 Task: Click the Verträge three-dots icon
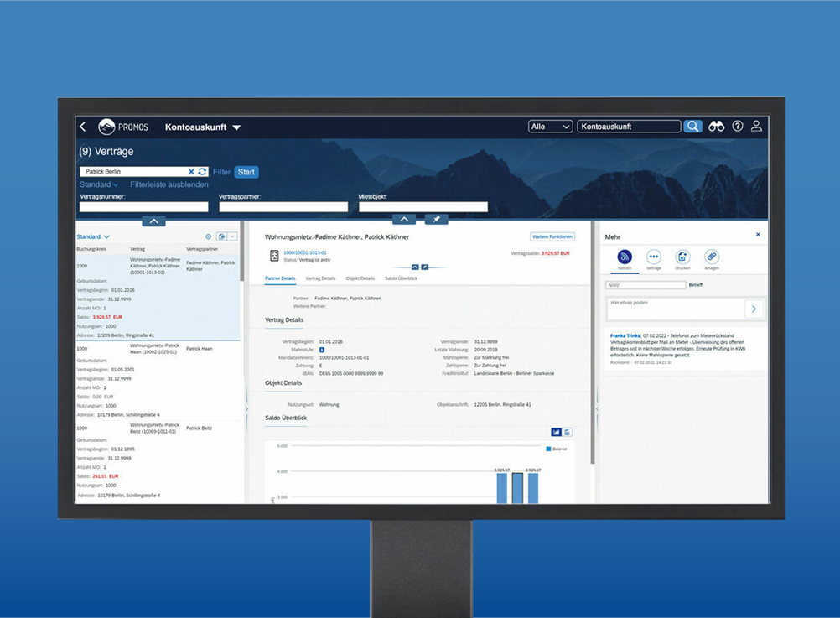pos(654,257)
